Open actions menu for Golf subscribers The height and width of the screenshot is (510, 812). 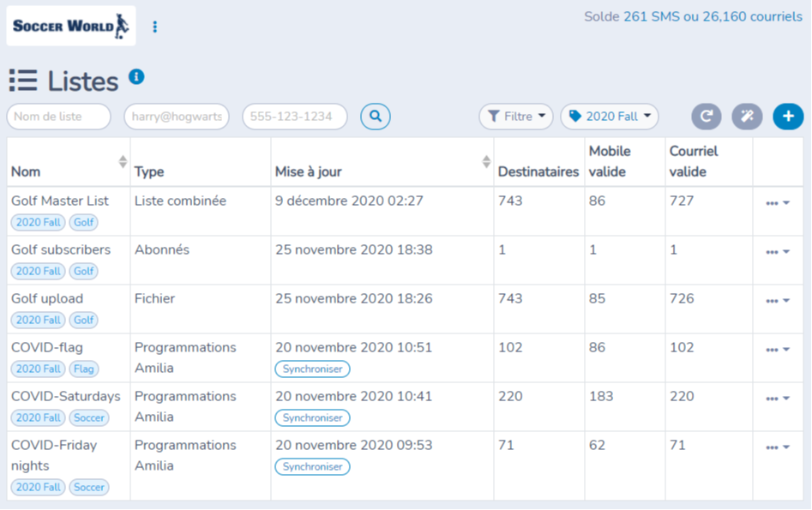778,252
